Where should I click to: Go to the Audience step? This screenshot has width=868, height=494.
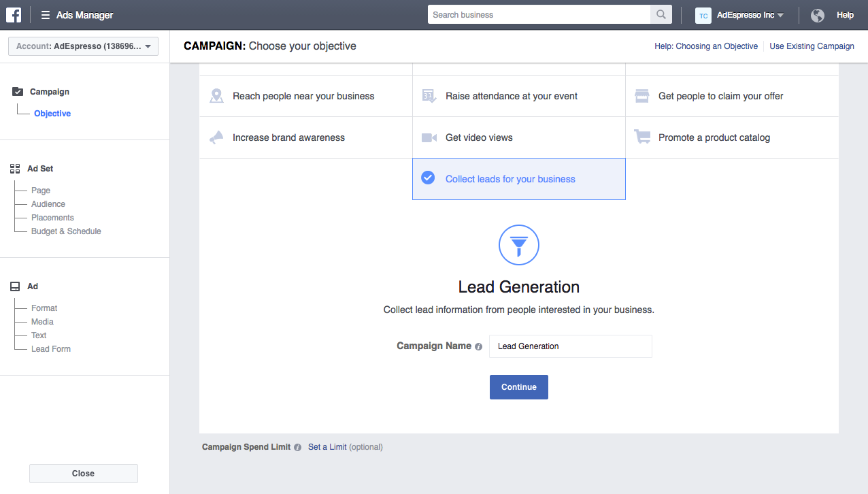(48, 204)
